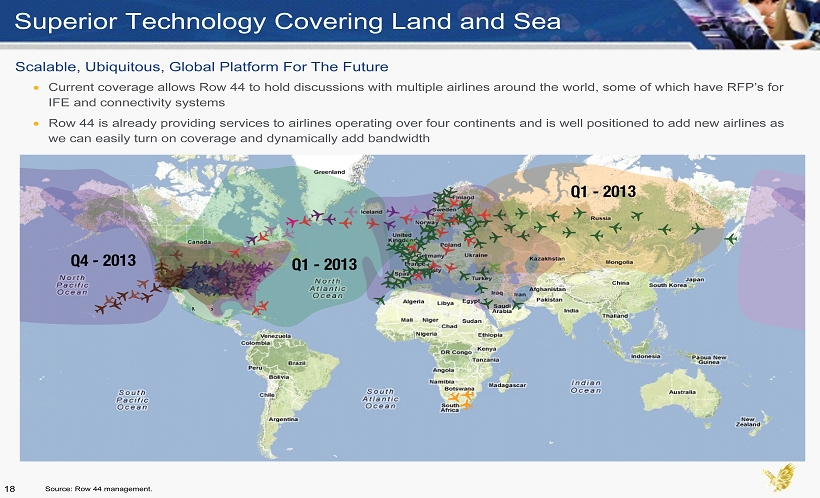
Task: Click the 'Source: Row 44 management.' footnote
Action: point(98,489)
